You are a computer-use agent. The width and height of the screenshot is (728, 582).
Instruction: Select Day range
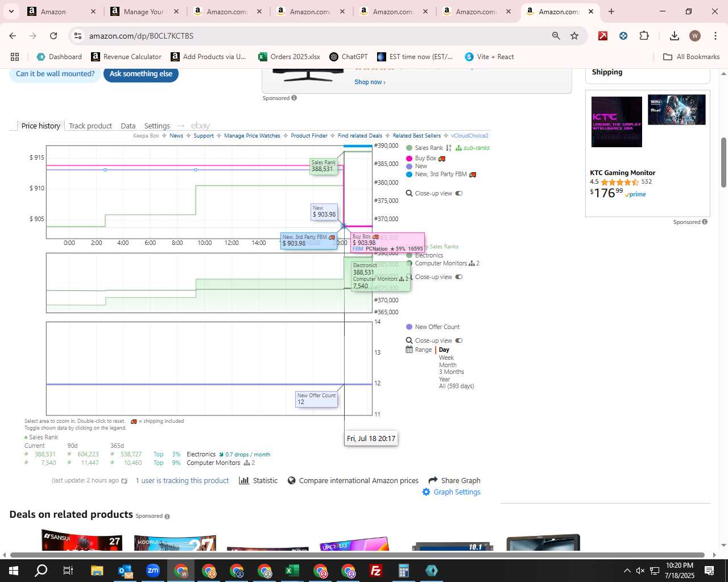(444, 350)
